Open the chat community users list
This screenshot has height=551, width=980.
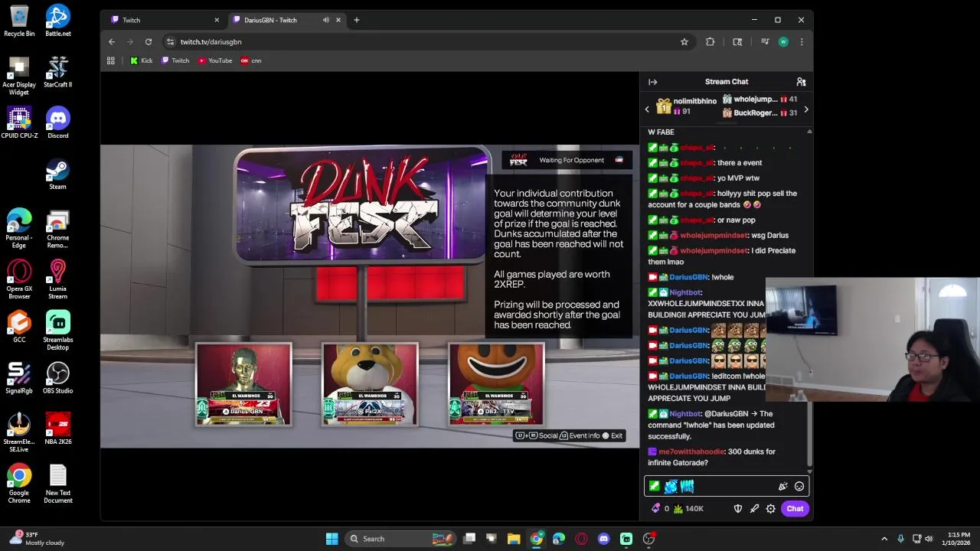click(x=801, y=82)
